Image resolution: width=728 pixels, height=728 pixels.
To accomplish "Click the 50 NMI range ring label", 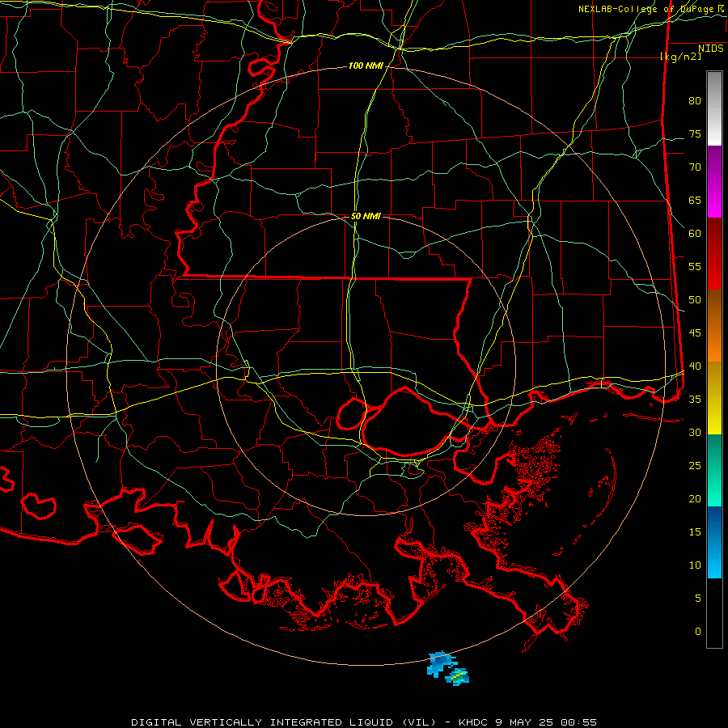I will point(366,216).
